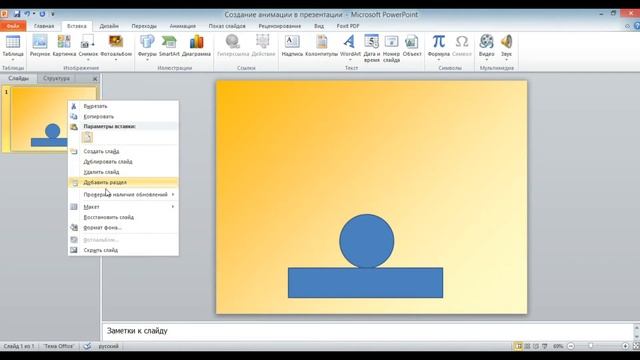Insert Дата и время

click(x=371, y=47)
